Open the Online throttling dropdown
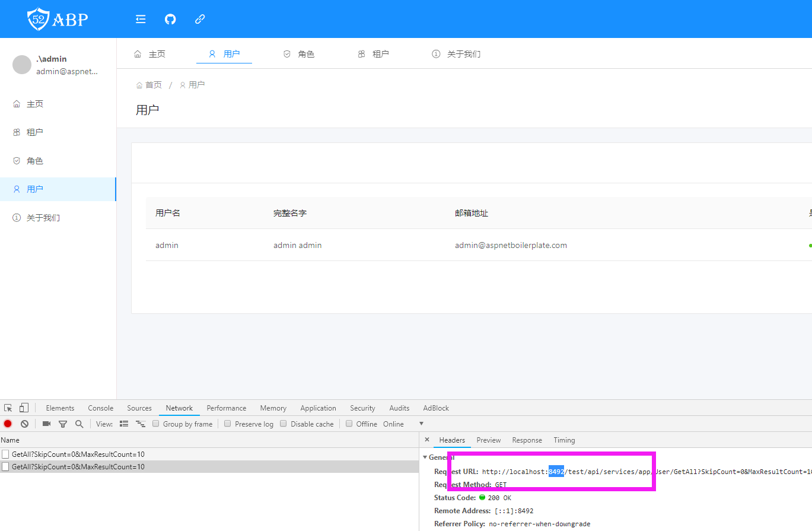 pos(421,424)
